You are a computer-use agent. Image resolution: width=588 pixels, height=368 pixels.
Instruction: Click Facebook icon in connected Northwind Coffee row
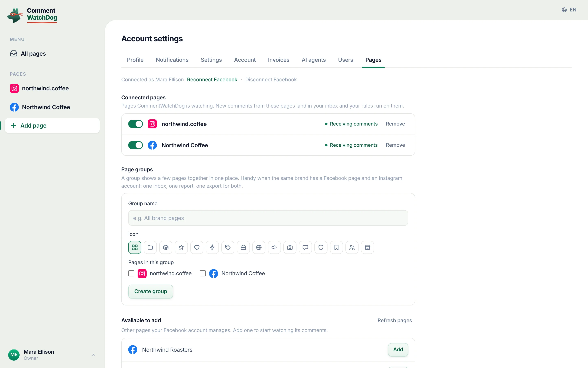[152, 145]
